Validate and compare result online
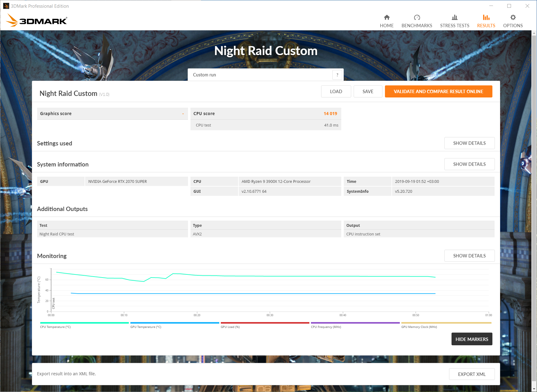The height and width of the screenshot is (392, 537). 439,92
